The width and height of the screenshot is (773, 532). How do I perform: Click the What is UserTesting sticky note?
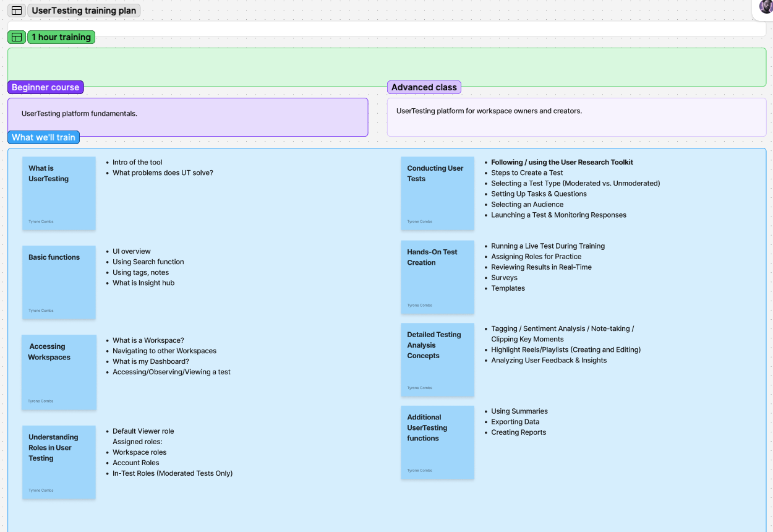(59, 193)
